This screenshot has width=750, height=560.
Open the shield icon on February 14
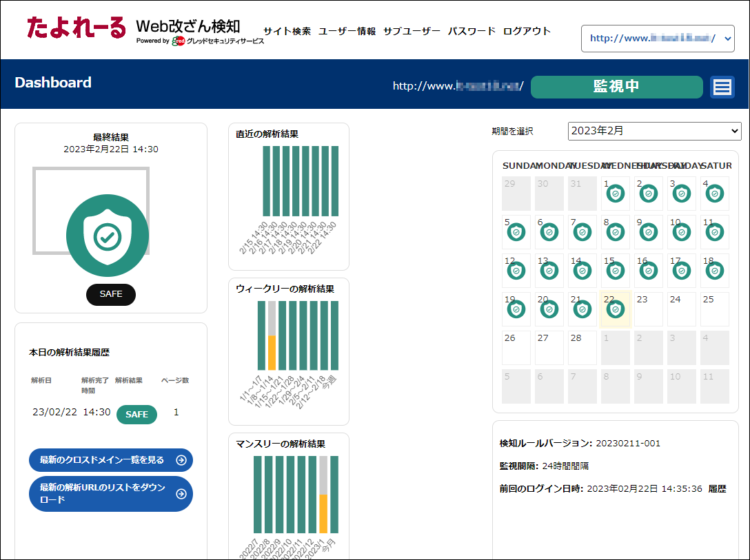[582, 271]
